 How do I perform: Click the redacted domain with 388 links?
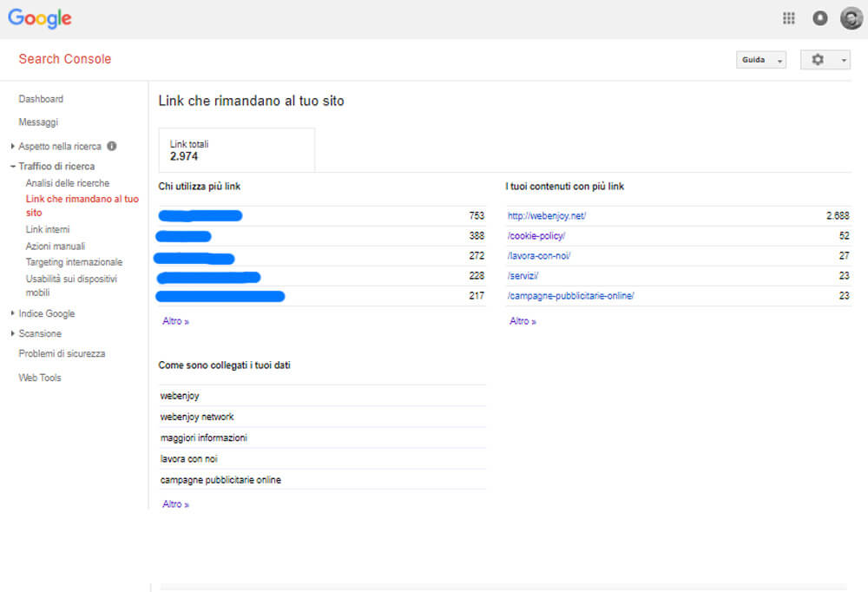click(x=184, y=236)
